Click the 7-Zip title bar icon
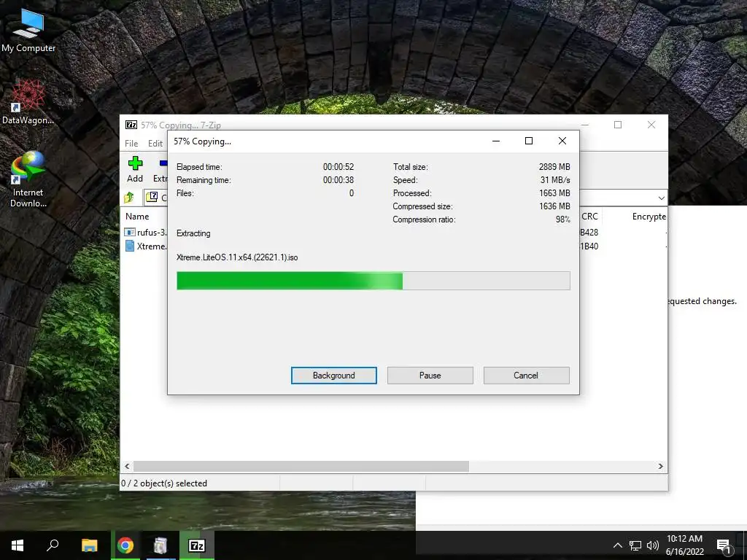The image size is (747, 560). point(131,125)
